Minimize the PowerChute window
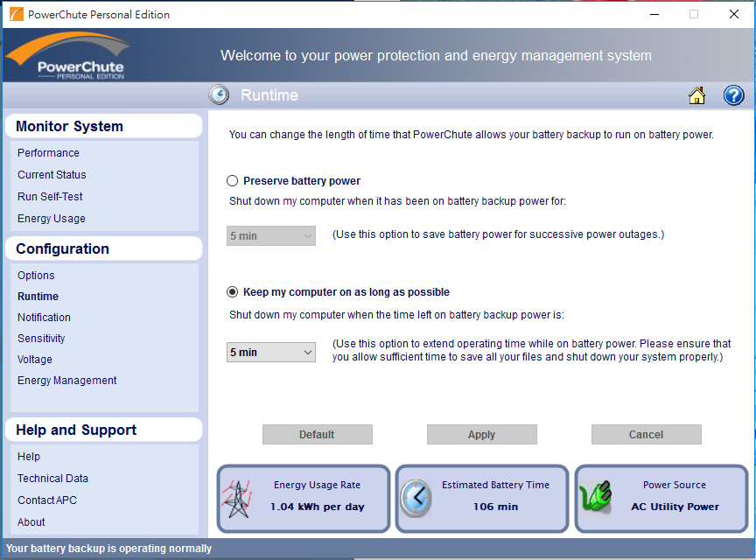Image resolution: width=756 pixels, height=560 pixels. click(654, 14)
